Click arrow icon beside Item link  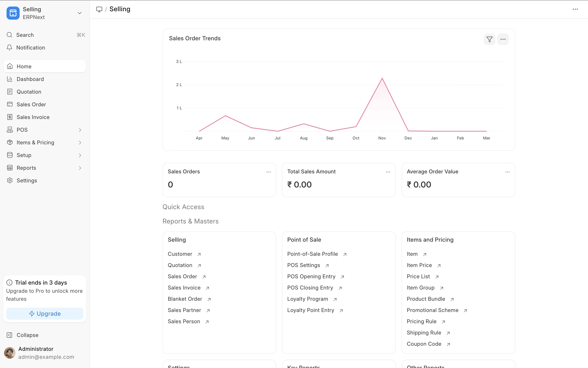click(425, 254)
